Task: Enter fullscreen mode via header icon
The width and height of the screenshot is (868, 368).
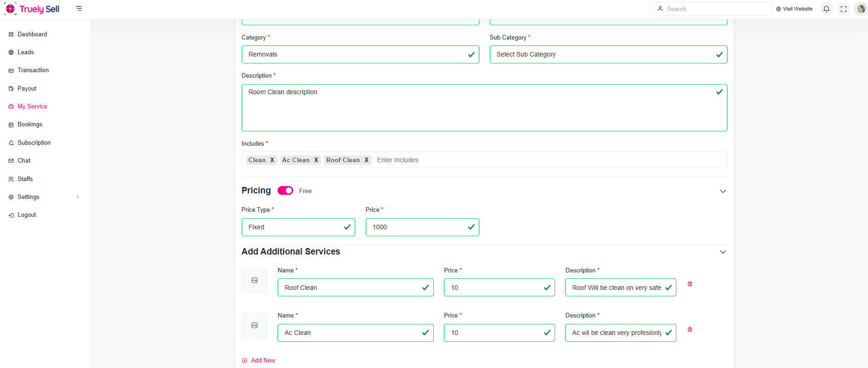Action: coord(844,9)
